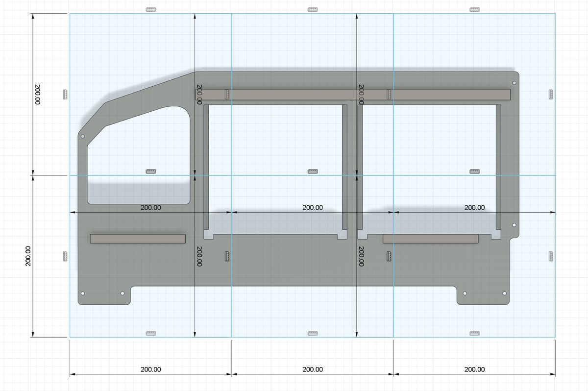The width and height of the screenshot is (588, 391).
Task: Select the bottom-center 200.00 horizontal dimension
Action: 313,369
